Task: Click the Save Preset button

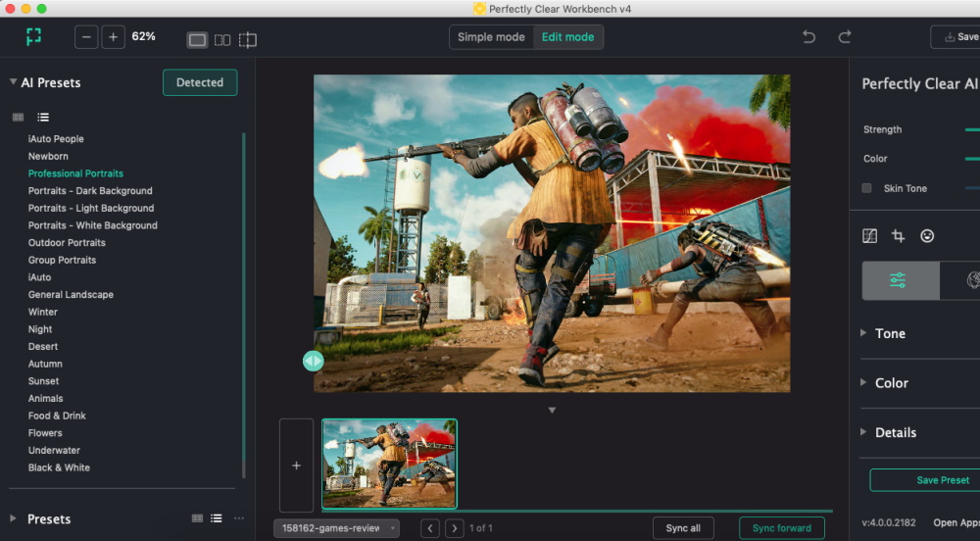Action: (x=926, y=480)
